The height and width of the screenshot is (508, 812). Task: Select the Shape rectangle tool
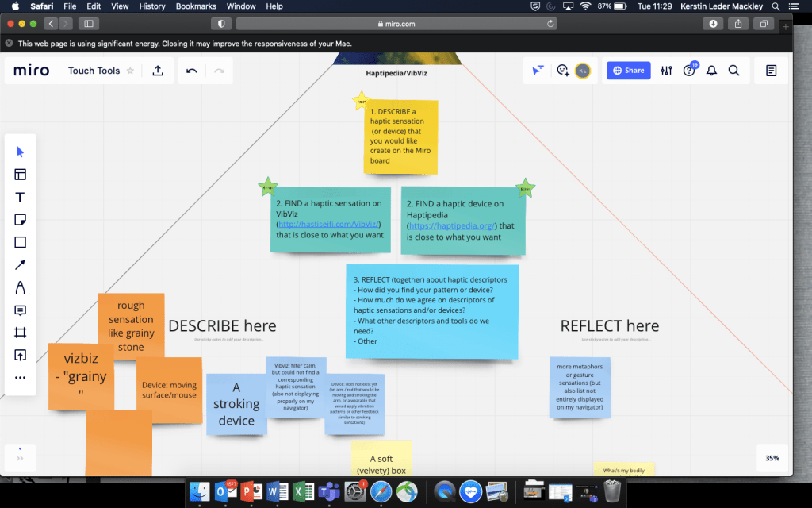21,242
